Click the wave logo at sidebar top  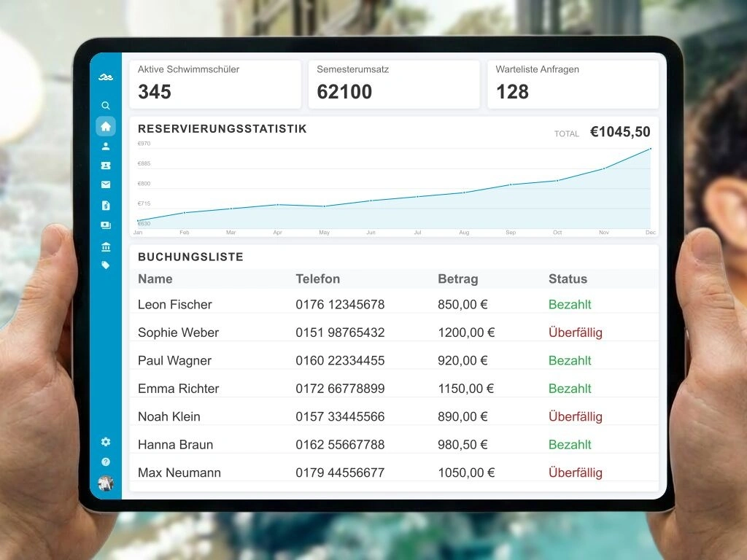tap(106, 77)
